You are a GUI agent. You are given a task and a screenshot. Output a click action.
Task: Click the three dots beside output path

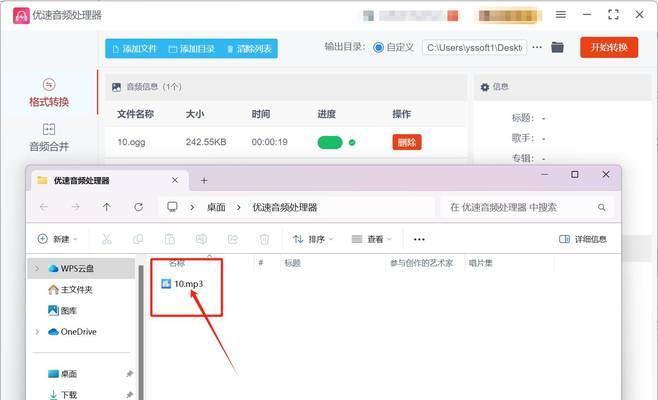tap(537, 47)
